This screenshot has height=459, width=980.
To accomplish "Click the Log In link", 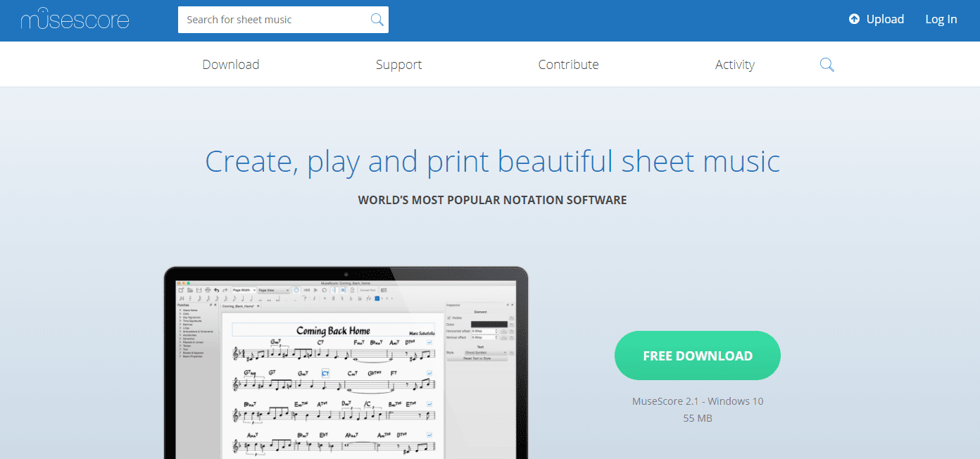I will [941, 20].
